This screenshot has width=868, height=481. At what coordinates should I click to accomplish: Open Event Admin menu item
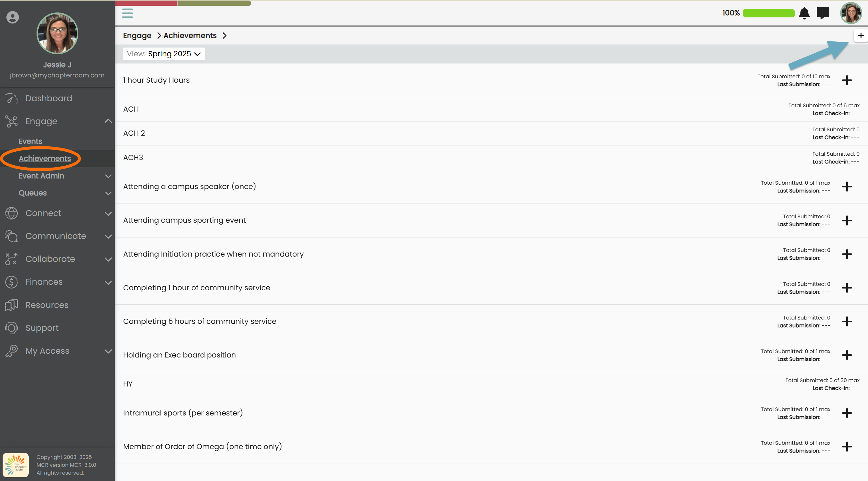point(41,176)
